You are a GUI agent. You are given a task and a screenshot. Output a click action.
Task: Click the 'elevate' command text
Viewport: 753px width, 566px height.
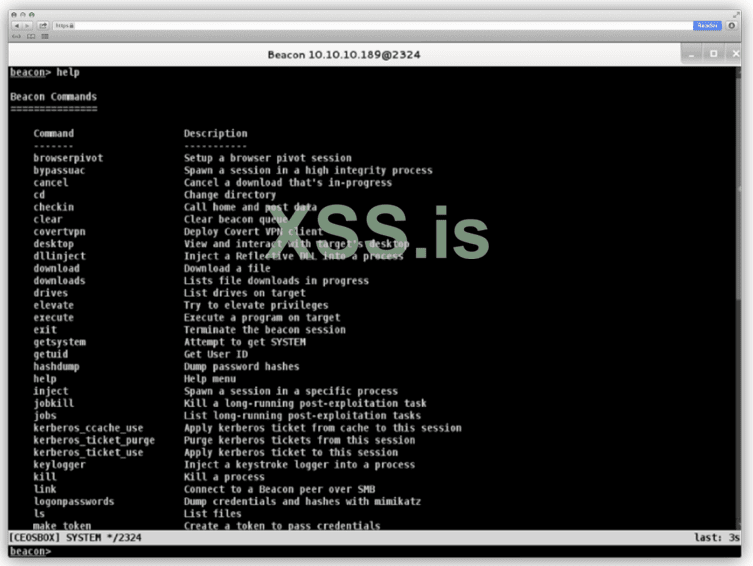pyautogui.click(x=53, y=305)
